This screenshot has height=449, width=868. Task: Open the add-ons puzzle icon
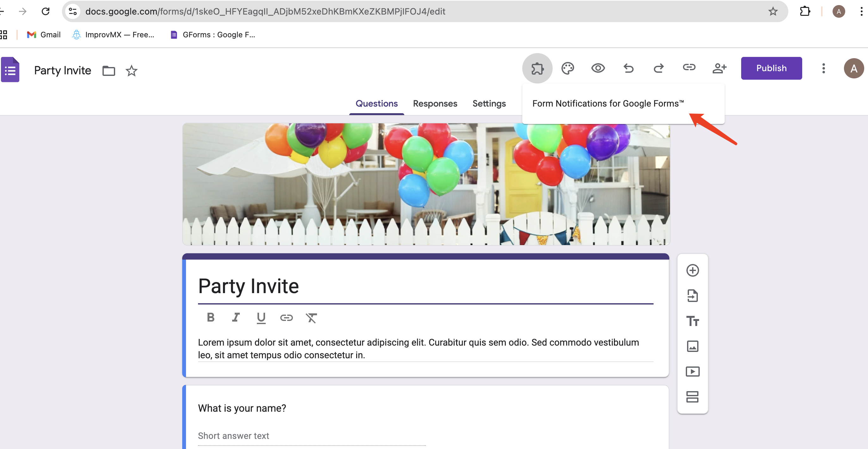537,68
